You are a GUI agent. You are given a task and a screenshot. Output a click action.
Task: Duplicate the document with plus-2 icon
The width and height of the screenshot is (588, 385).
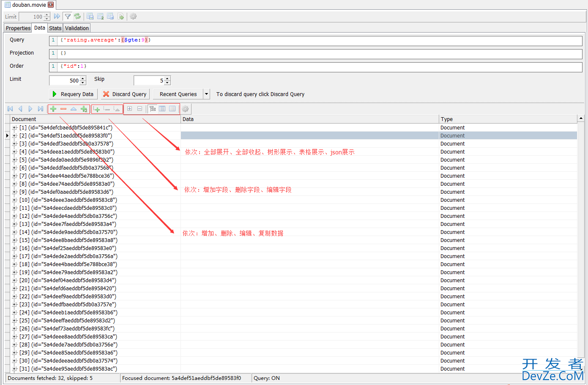[84, 109]
